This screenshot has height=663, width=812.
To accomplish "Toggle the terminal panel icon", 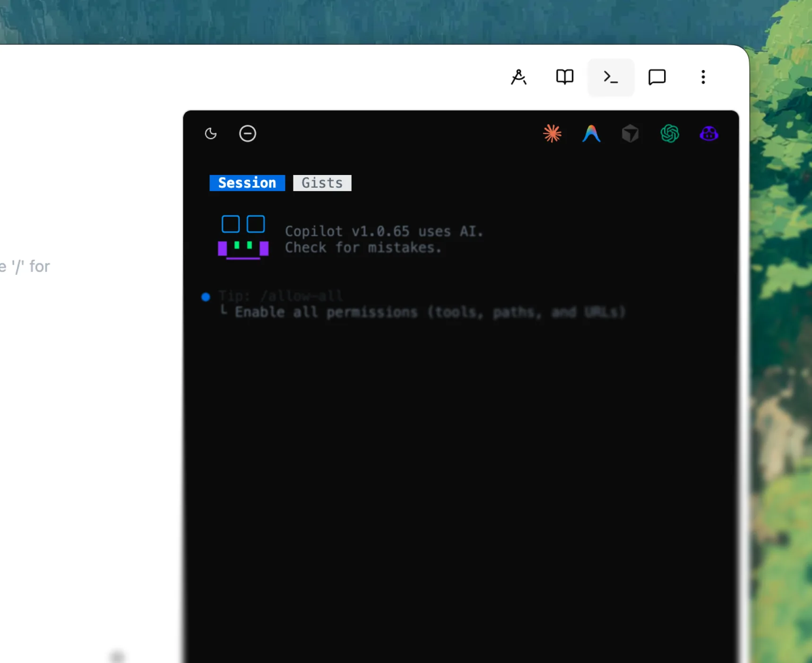I will [611, 77].
